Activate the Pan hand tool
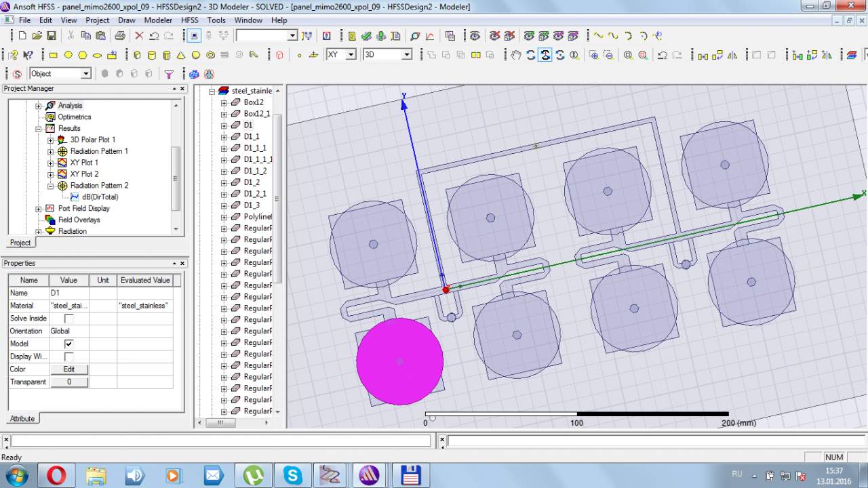Image resolution: width=868 pixels, height=488 pixels. [515, 55]
